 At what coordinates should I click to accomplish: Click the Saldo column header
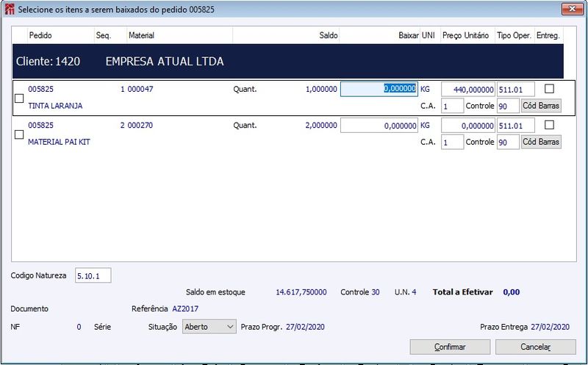pos(329,35)
